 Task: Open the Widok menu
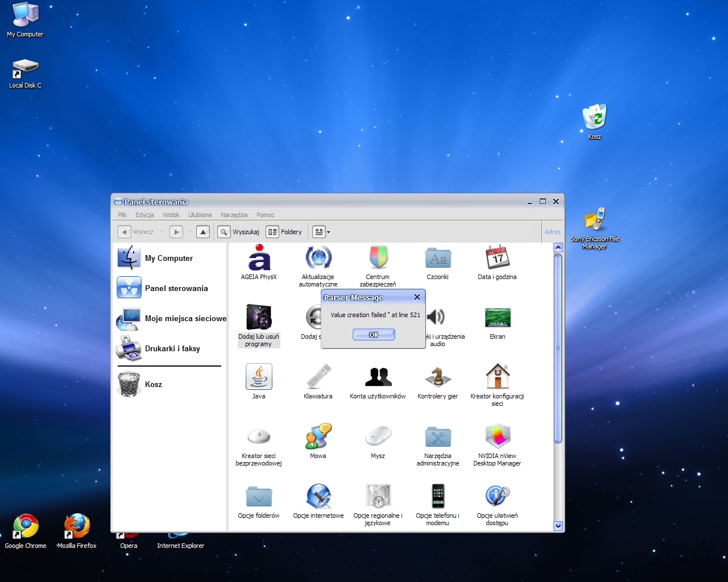(x=171, y=215)
